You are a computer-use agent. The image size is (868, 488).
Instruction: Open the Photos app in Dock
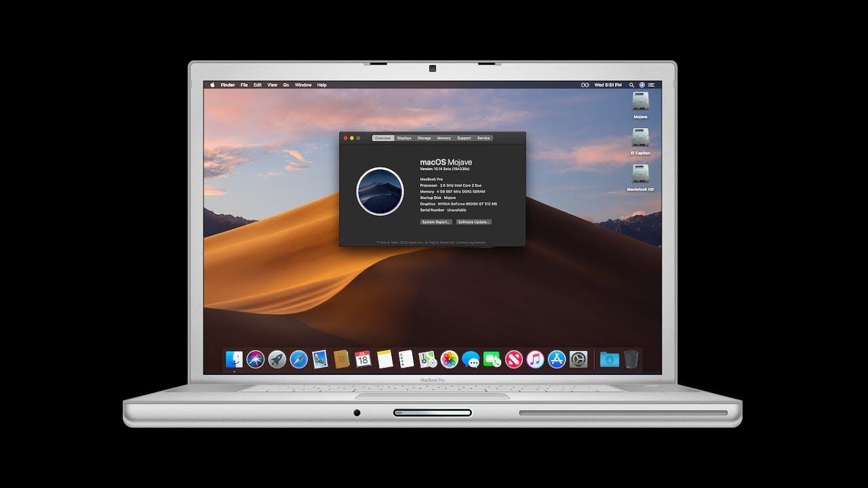pyautogui.click(x=449, y=359)
